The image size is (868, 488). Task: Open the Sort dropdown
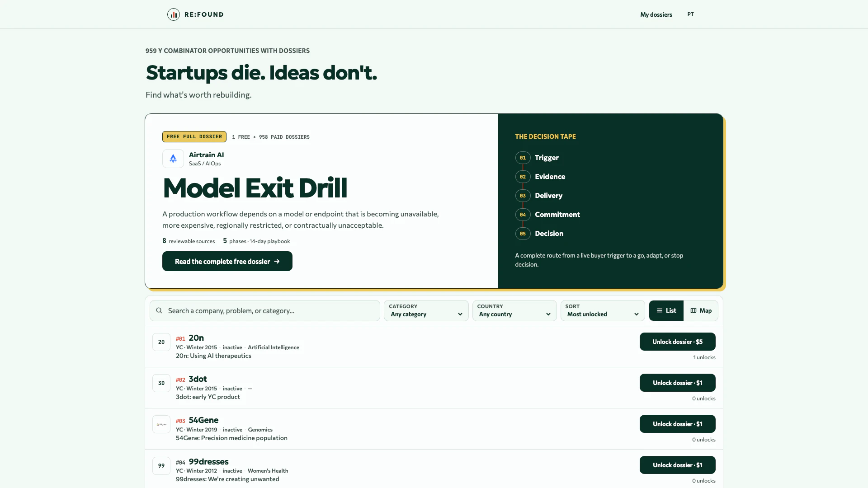click(x=603, y=310)
